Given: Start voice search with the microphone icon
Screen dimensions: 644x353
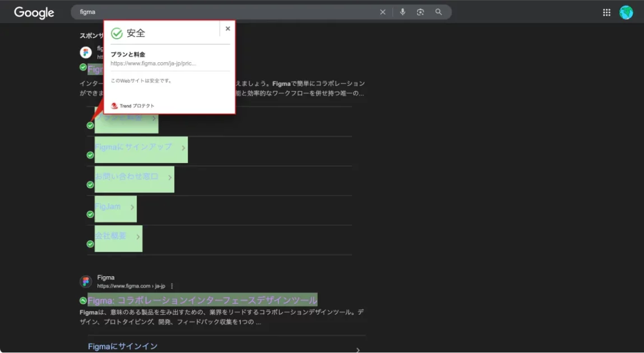Looking at the screenshot, I should 402,12.
